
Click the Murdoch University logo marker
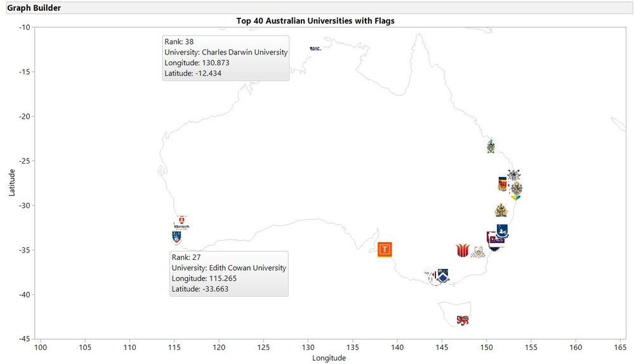point(182,223)
